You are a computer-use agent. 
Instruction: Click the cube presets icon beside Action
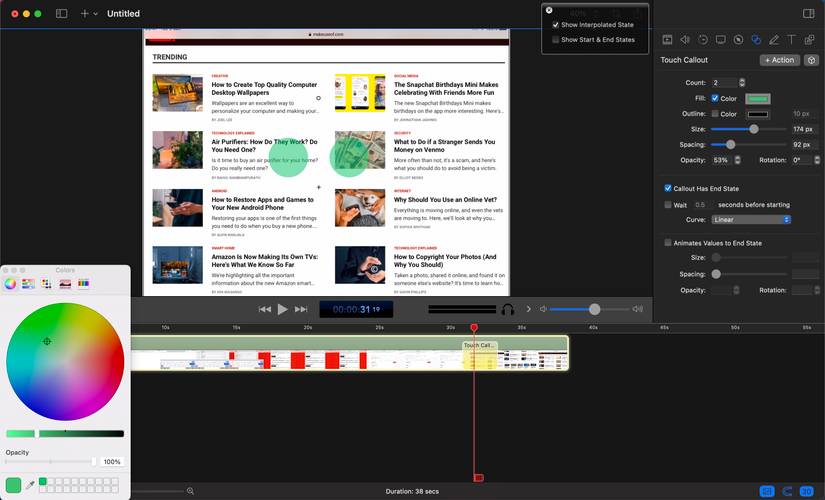(x=811, y=60)
